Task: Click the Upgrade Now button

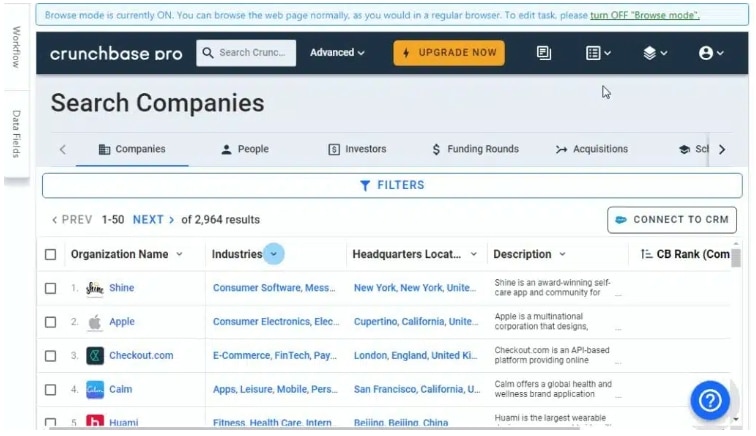Action: point(449,53)
